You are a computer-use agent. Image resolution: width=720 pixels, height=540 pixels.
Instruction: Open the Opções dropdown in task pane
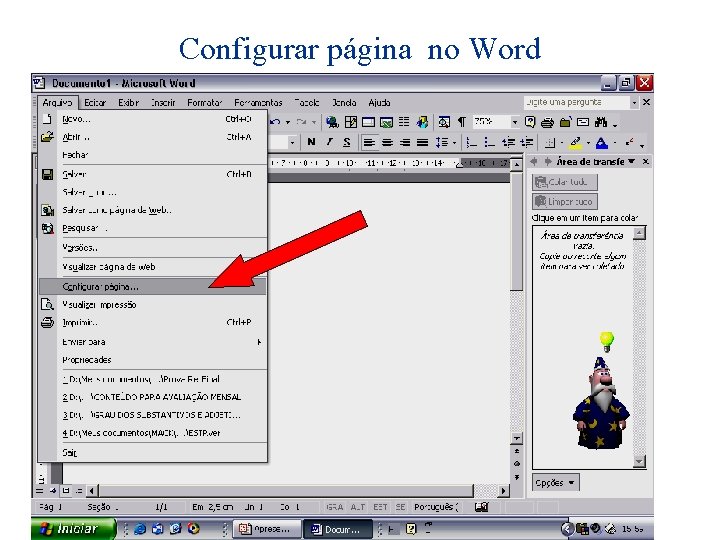coord(555,483)
